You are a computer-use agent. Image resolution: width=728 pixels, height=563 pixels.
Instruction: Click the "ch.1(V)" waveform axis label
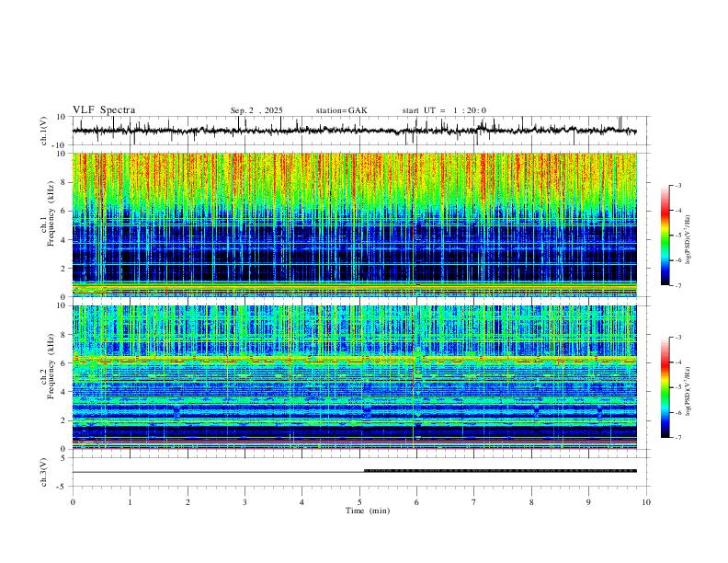tap(44, 131)
